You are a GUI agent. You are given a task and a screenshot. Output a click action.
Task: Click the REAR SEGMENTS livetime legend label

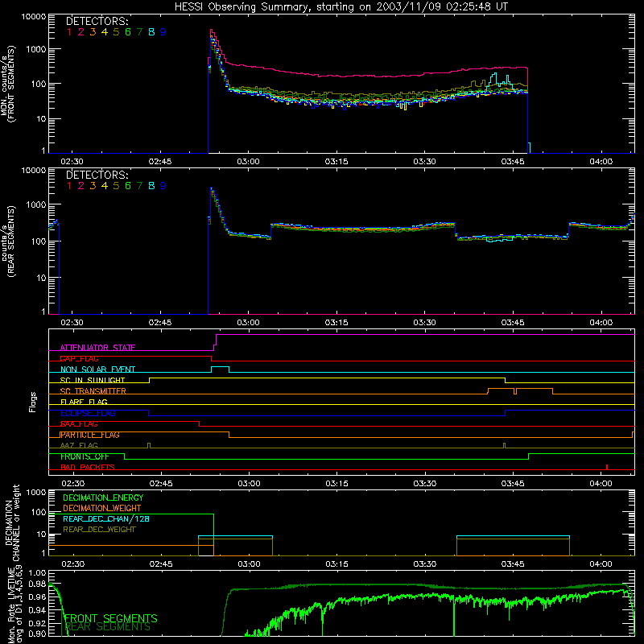pyautogui.click(x=108, y=627)
